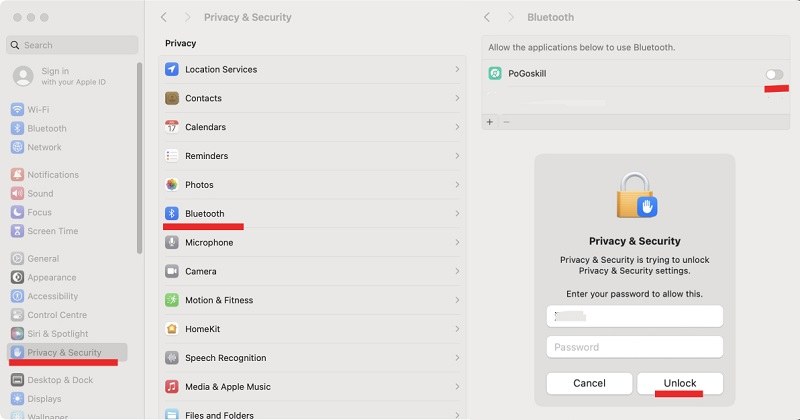The width and height of the screenshot is (800, 420).
Task: Open Control Centre settings in sidebar
Action: [x=58, y=315]
